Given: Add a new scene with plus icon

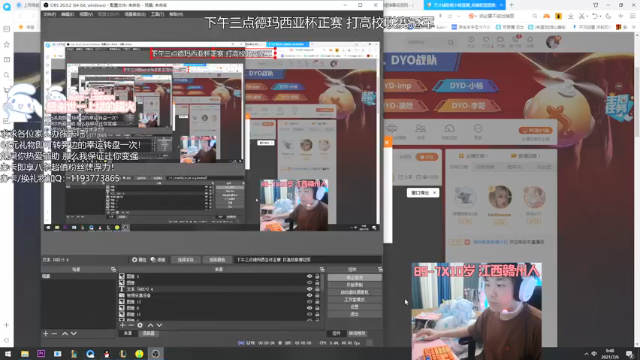Looking at the screenshot, I should 45,333.
